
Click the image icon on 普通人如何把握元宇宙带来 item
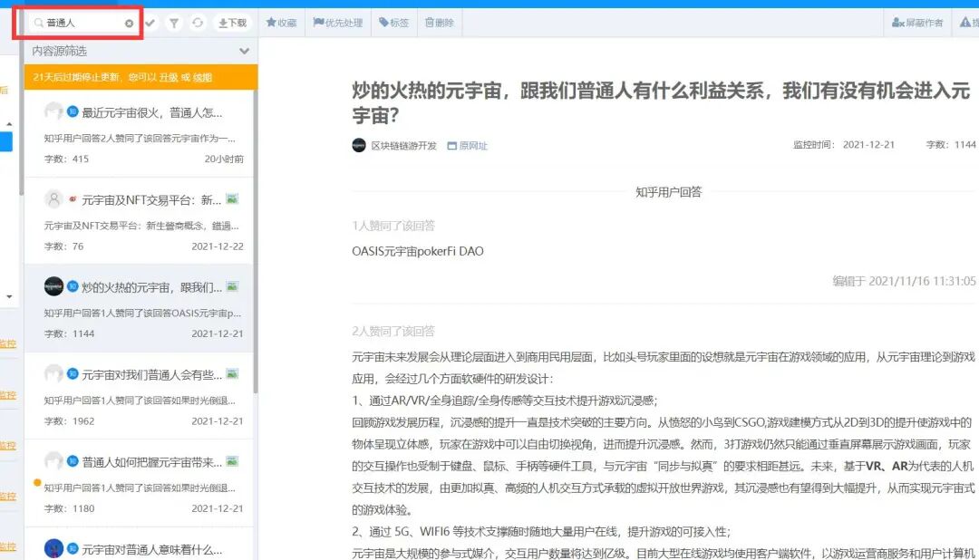[232, 461]
